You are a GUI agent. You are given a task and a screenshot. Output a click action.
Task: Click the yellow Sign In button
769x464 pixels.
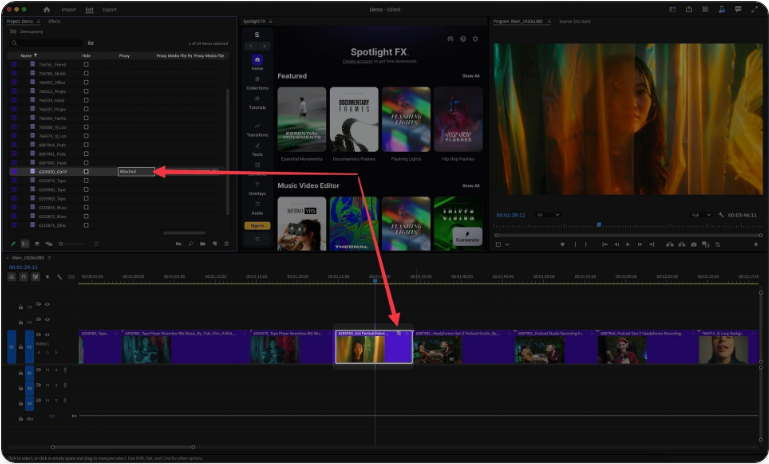(257, 226)
